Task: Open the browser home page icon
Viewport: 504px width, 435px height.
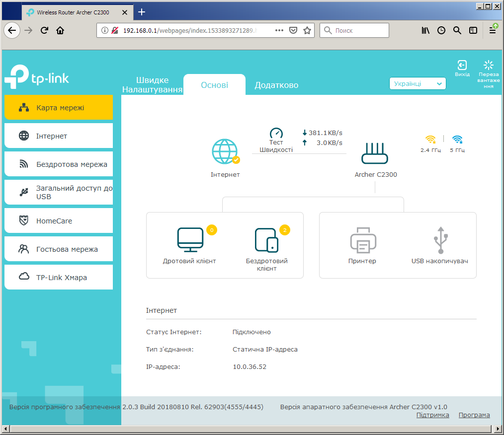Action: (x=60, y=30)
